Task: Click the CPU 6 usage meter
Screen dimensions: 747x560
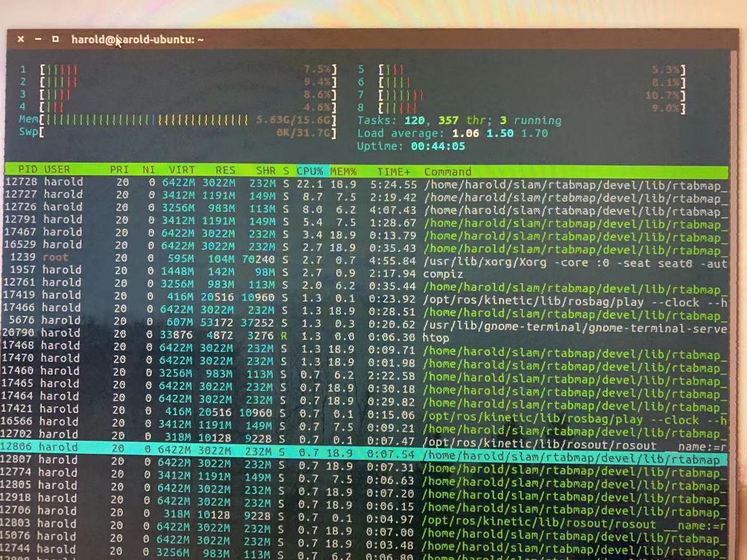Action: pyautogui.click(x=522, y=82)
